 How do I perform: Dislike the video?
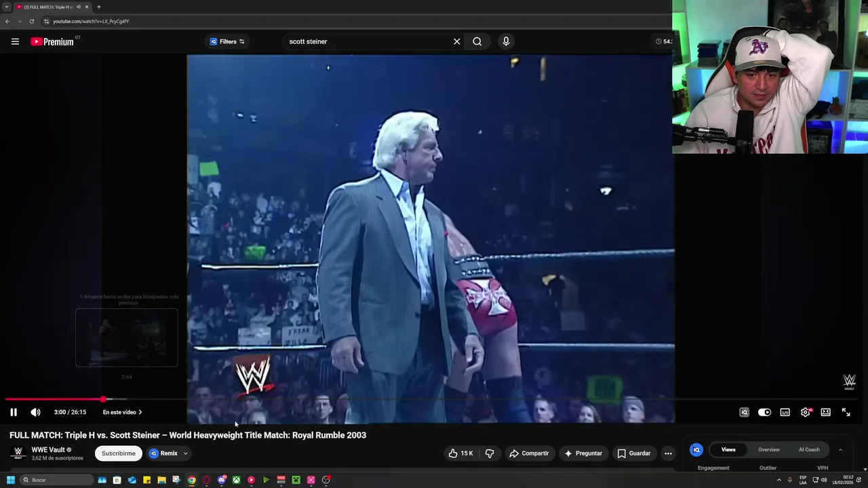click(490, 453)
